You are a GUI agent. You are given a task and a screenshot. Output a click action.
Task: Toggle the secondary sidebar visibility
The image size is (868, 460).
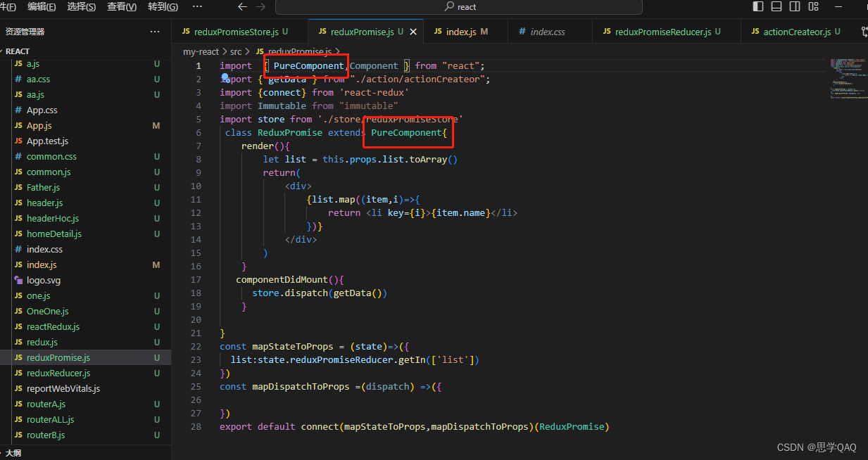pyautogui.click(x=795, y=6)
